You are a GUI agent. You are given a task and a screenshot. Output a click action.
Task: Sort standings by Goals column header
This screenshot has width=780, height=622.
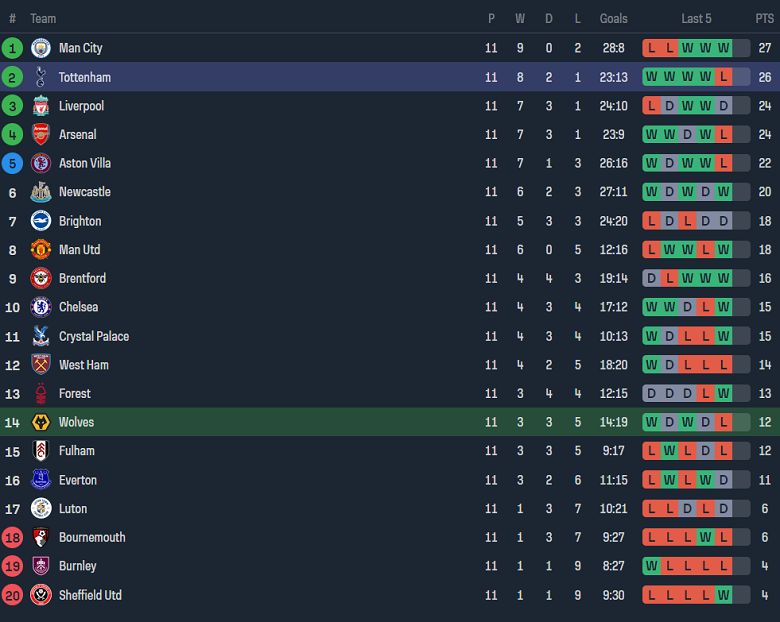tap(613, 19)
